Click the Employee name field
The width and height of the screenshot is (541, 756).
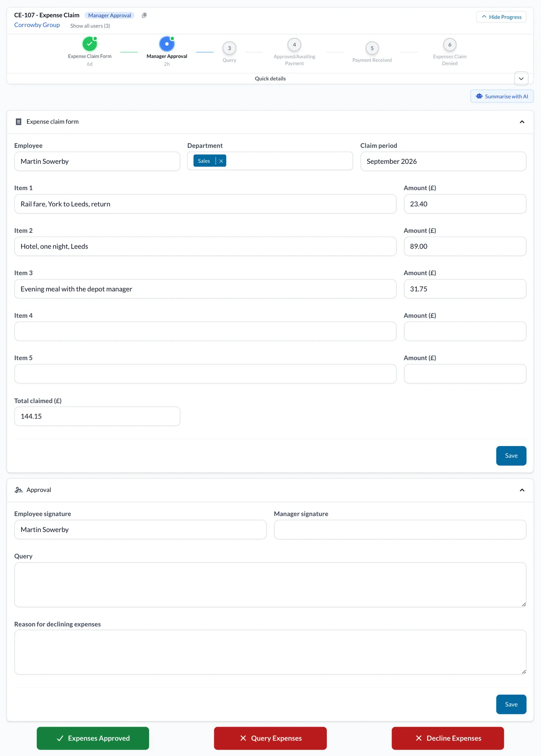pyautogui.click(x=97, y=161)
